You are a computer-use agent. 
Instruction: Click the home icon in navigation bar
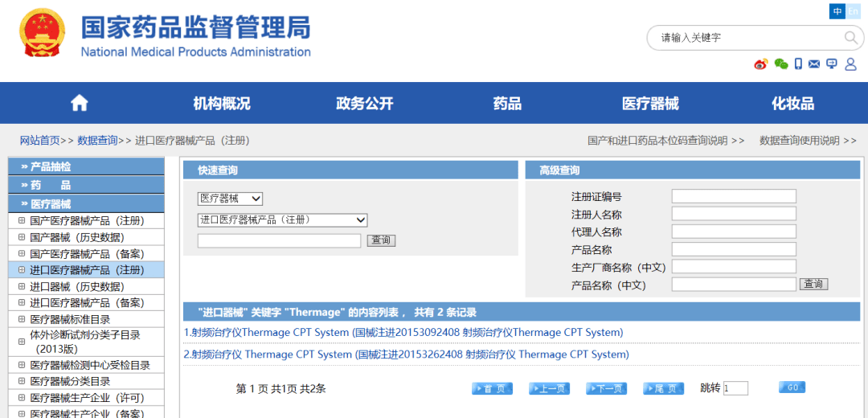(79, 104)
